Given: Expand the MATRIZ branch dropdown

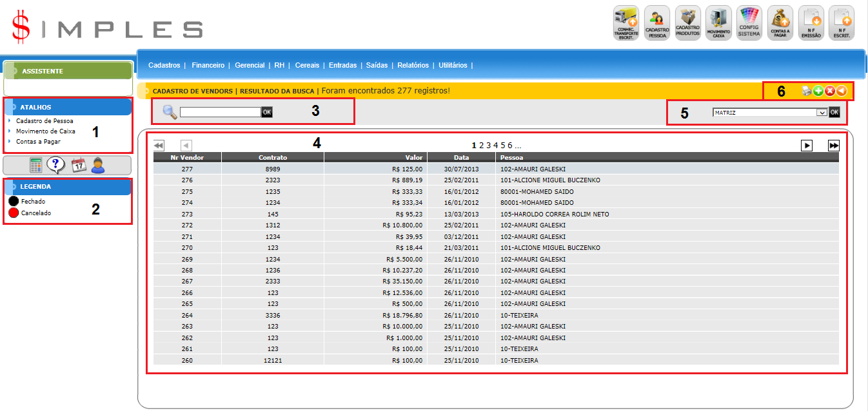Looking at the screenshot, I should [821, 112].
